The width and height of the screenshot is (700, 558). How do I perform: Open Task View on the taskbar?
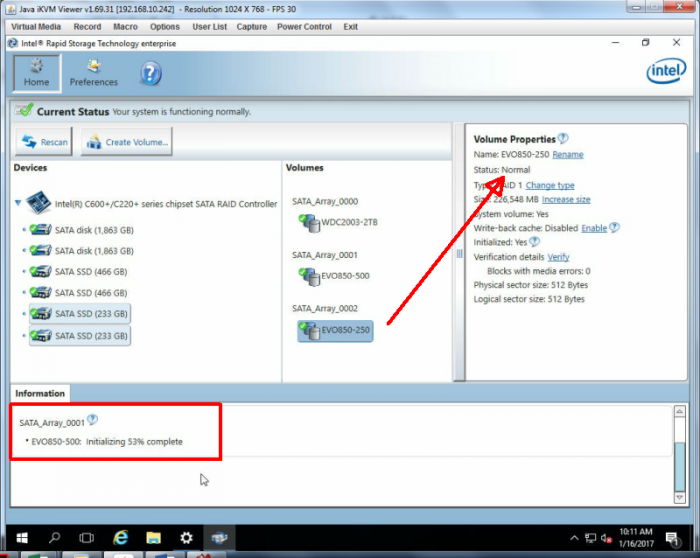point(87,538)
